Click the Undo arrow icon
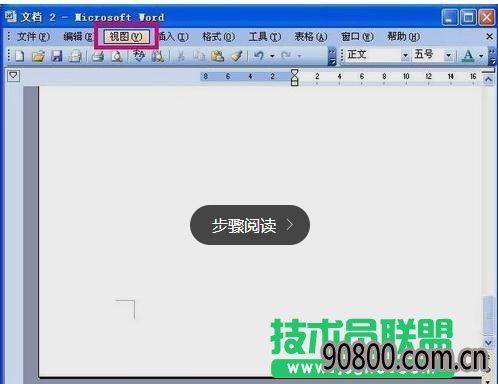Image resolution: width=498 pixels, height=384 pixels. 259,55
